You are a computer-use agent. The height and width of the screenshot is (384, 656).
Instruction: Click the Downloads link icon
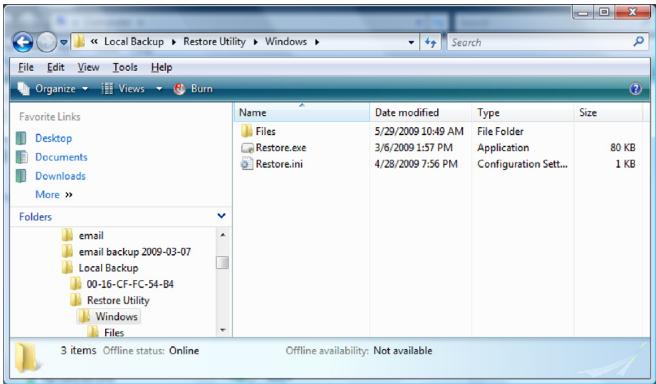point(21,176)
